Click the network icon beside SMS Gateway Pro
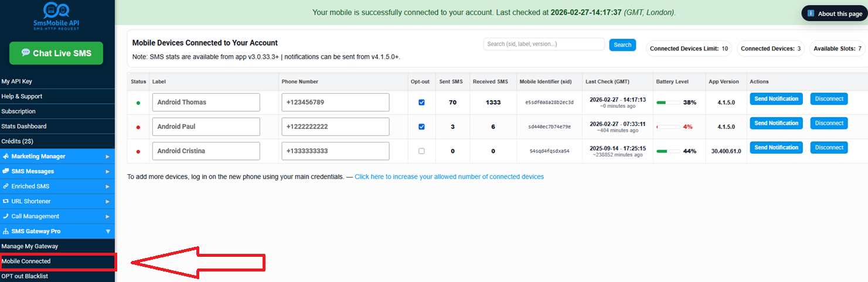Screen dimensions: 868x282 6,232
